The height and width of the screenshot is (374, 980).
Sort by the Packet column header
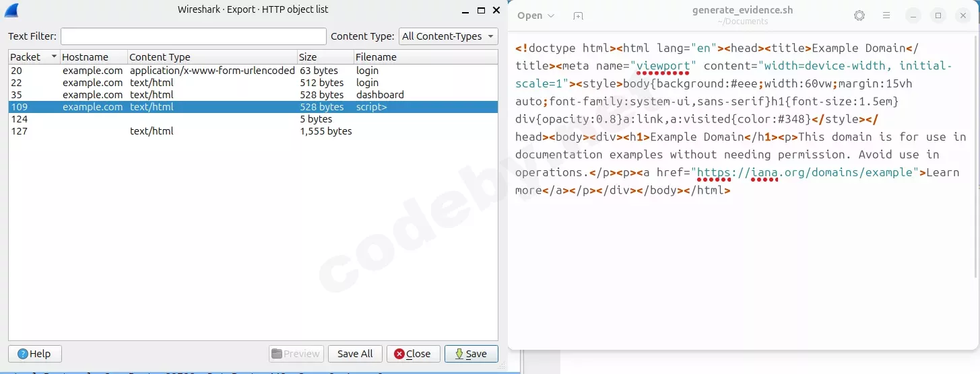point(34,57)
